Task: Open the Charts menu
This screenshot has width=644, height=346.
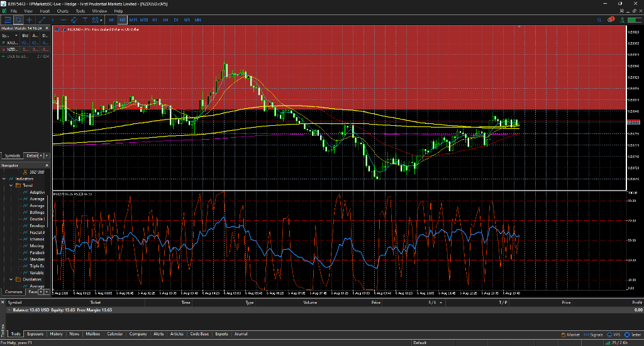Action: pyautogui.click(x=62, y=11)
